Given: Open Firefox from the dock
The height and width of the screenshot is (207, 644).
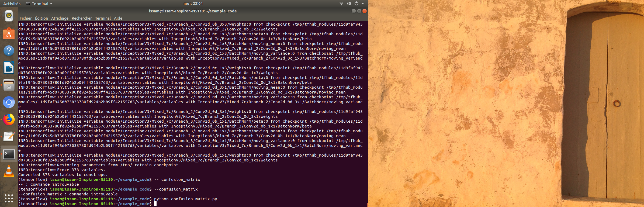Looking at the screenshot, I should [x=9, y=120].
